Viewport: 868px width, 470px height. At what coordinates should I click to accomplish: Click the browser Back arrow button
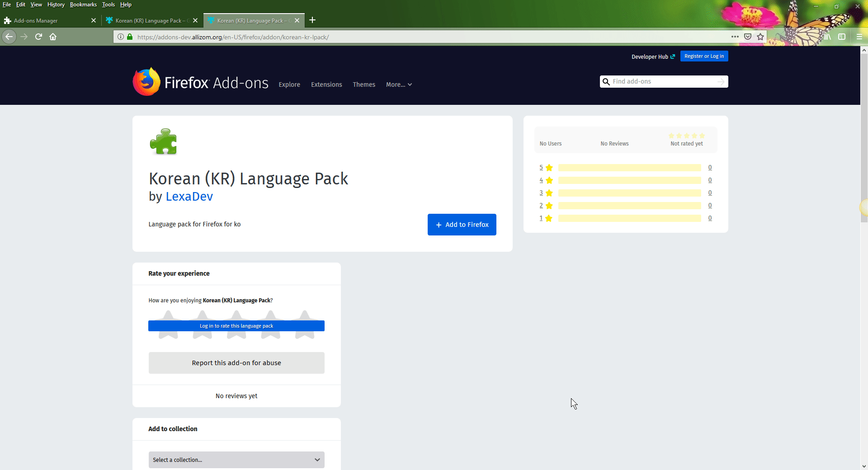pyautogui.click(x=9, y=37)
